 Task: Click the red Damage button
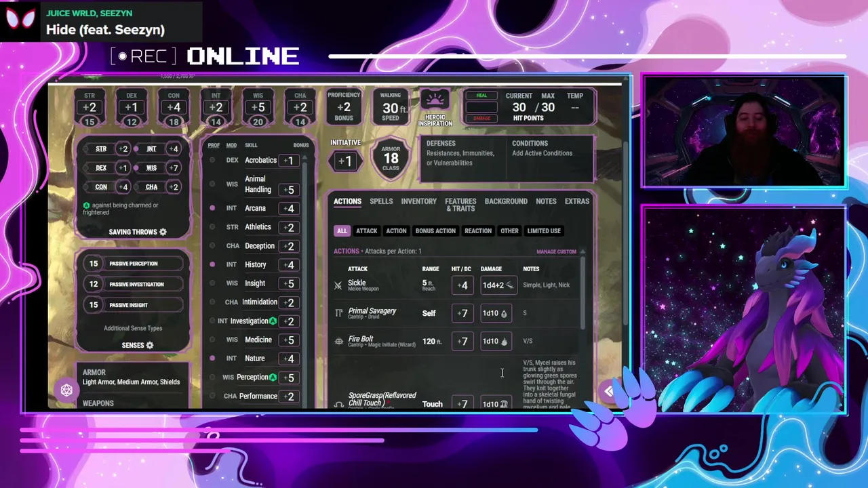click(481, 119)
